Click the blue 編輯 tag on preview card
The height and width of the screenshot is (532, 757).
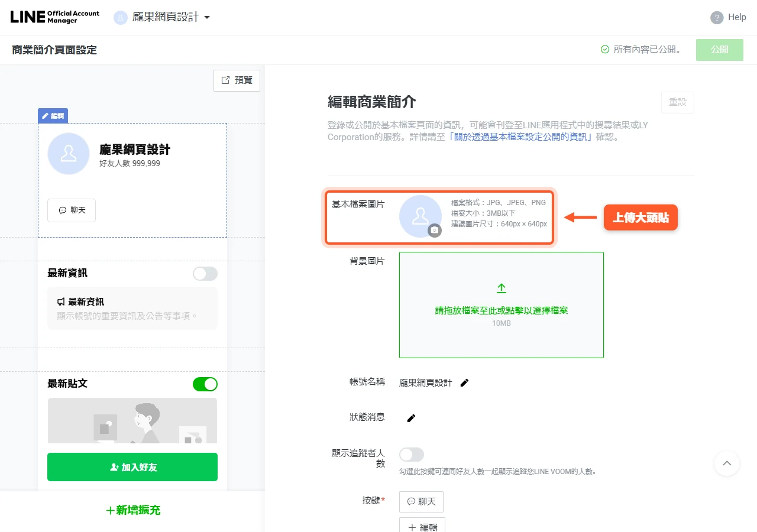53,116
